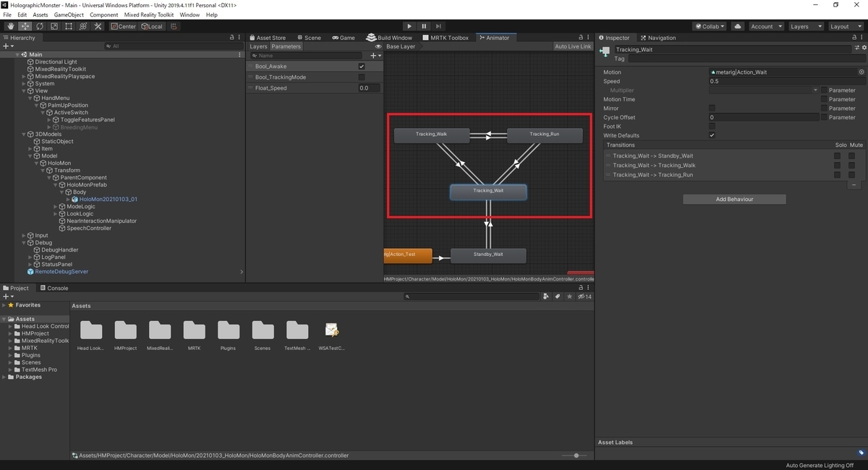Toggle Mirror checkbox in Inspector
The width and height of the screenshot is (868, 470).
point(712,108)
